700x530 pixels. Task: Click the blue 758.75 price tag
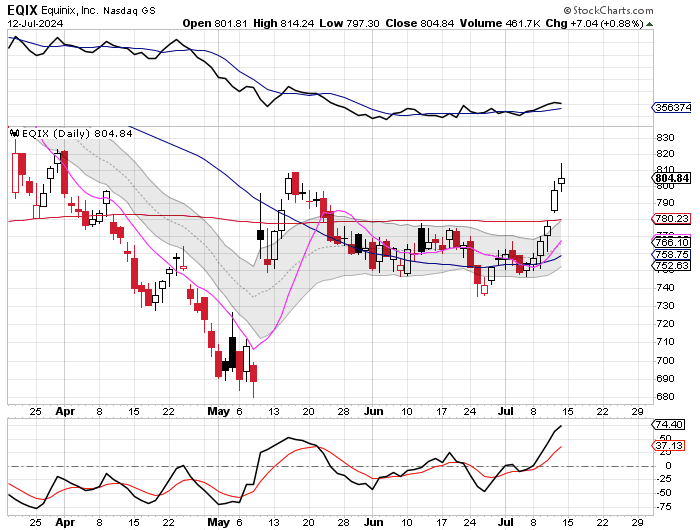click(670, 255)
